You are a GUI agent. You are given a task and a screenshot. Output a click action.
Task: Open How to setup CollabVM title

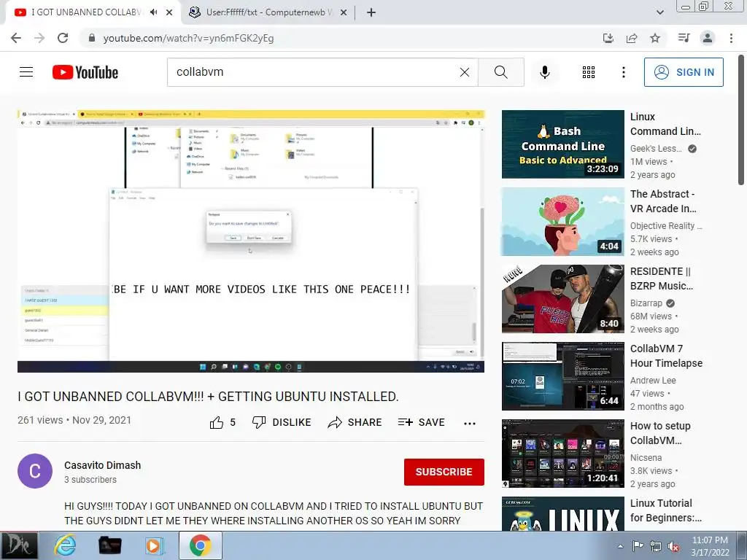point(660,433)
